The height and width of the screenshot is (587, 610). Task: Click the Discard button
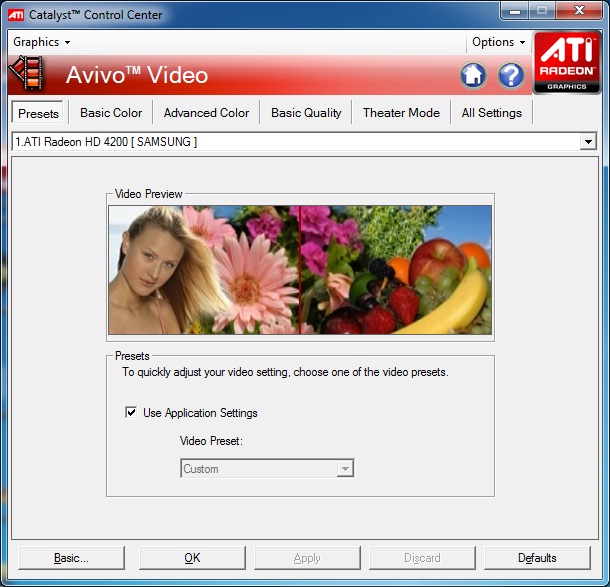(422, 558)
